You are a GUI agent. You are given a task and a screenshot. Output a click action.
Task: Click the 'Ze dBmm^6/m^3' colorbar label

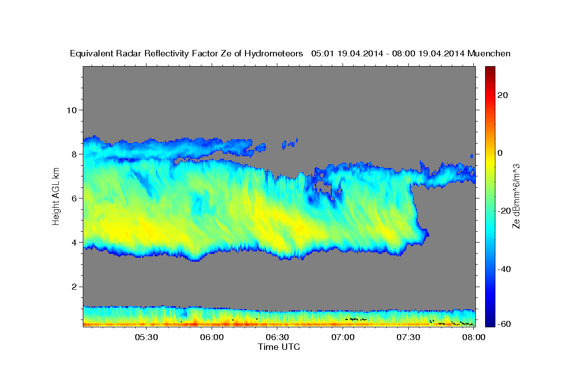coord(515,196)
